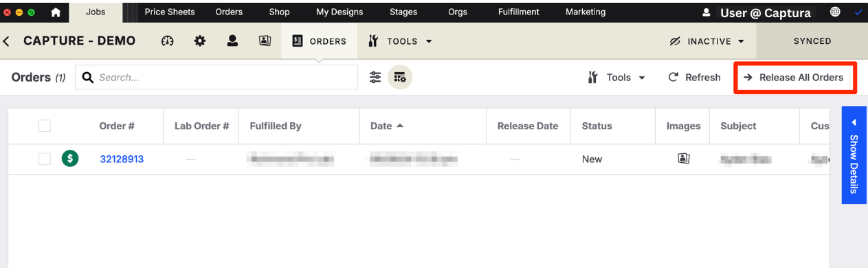The image size is (868, 268).
Task: Open the subjects person icon
Action: tap(232, 41)
